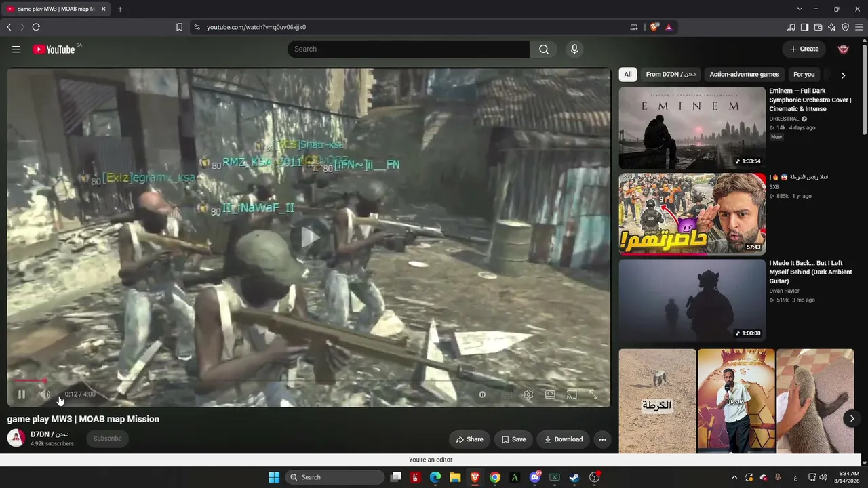
Task: Go back to previous page
Action: (x=9, y=27)
